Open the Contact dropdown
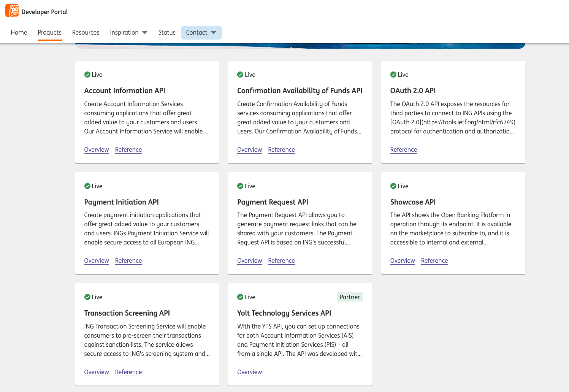Viewport: 569px width, 392px height. pyautogui.click(x=201, y=32)
